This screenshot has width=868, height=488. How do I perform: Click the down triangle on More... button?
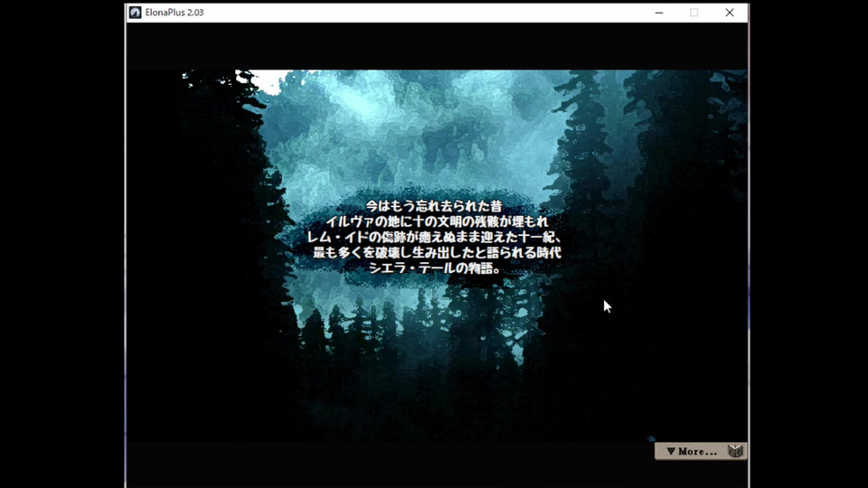click(671, 452)
